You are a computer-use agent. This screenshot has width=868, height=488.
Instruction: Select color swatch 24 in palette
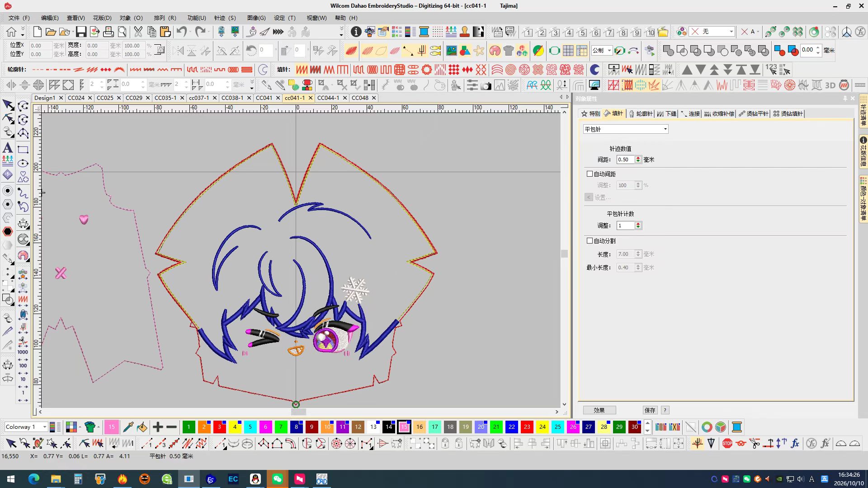(542, 427)
